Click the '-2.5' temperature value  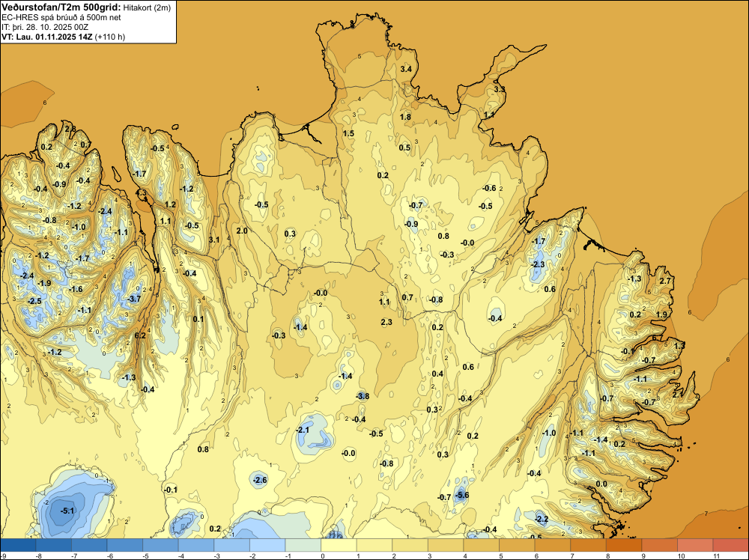tap(34, 301)
